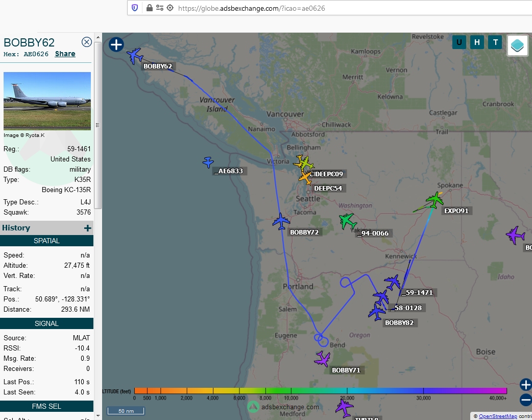Select the BOBBY72 aircraft icon
The height and width of the screenshot is (420, 532).
tap(281, 221)
